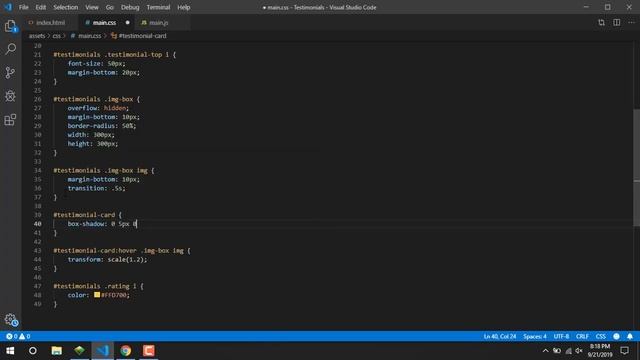The width and height of the screenshot is (640, 360).
Task: Open the Help menu
Action: tap(183, 7)
